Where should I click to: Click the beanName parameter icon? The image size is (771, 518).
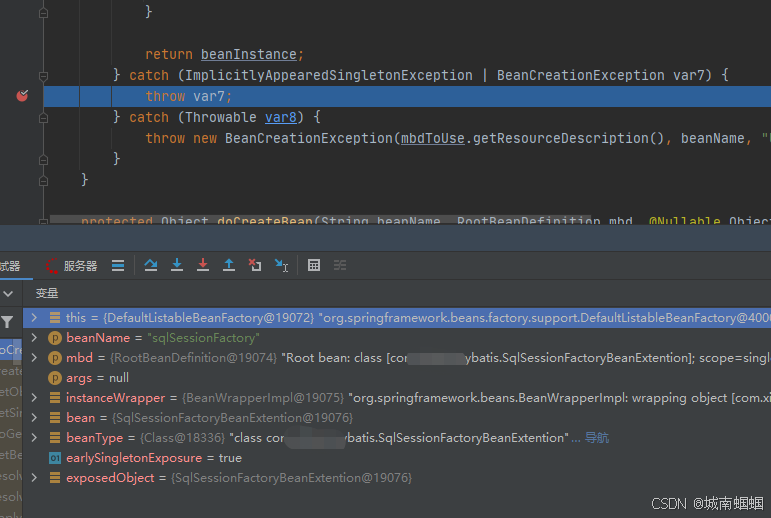[55, 338]
